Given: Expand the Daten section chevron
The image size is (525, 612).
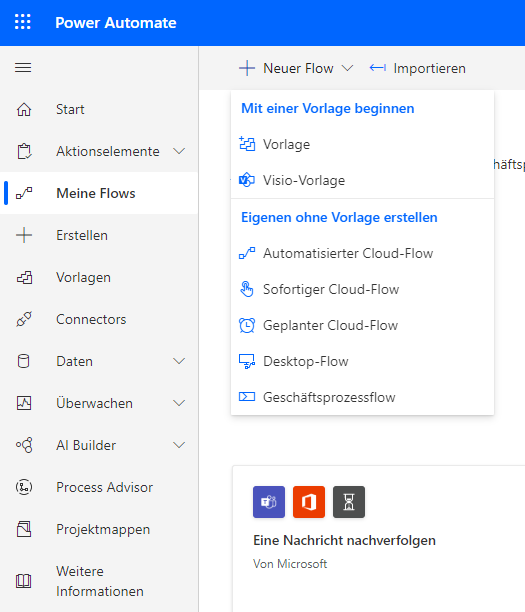Looking at the screenshot, I should point(179,361).
